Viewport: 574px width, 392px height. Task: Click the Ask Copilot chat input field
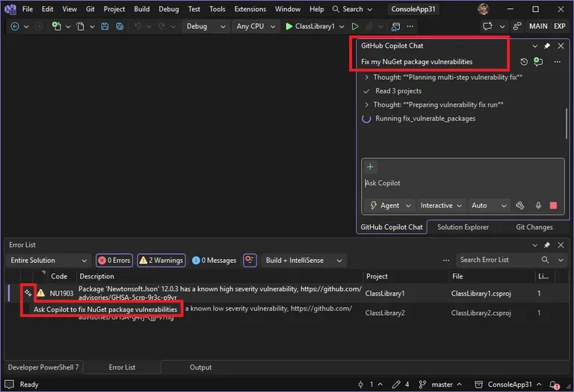463,183
